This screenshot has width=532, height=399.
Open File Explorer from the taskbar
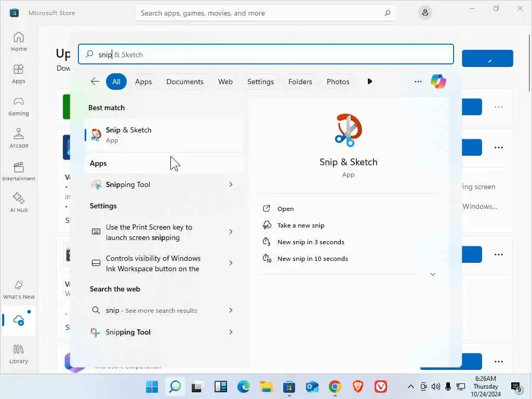267,387
